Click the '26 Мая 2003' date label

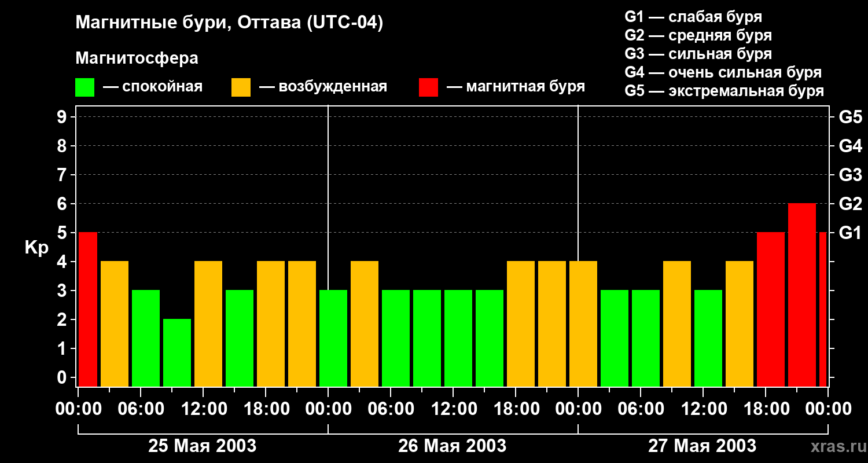(452, 446)
